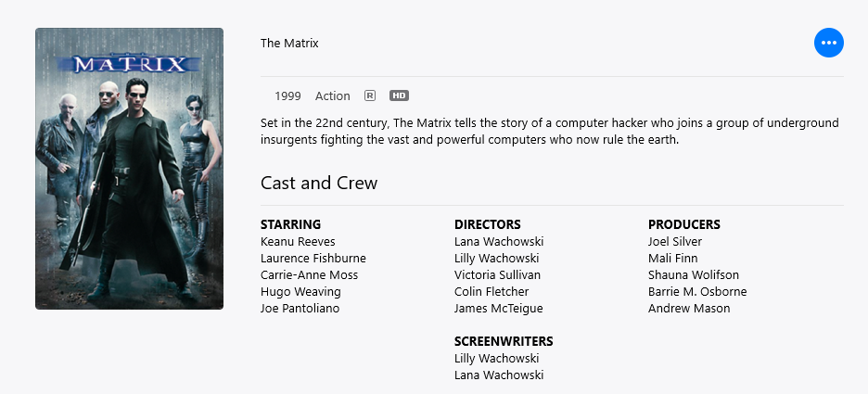Select The Matrix poster artwork

[130, 169]
